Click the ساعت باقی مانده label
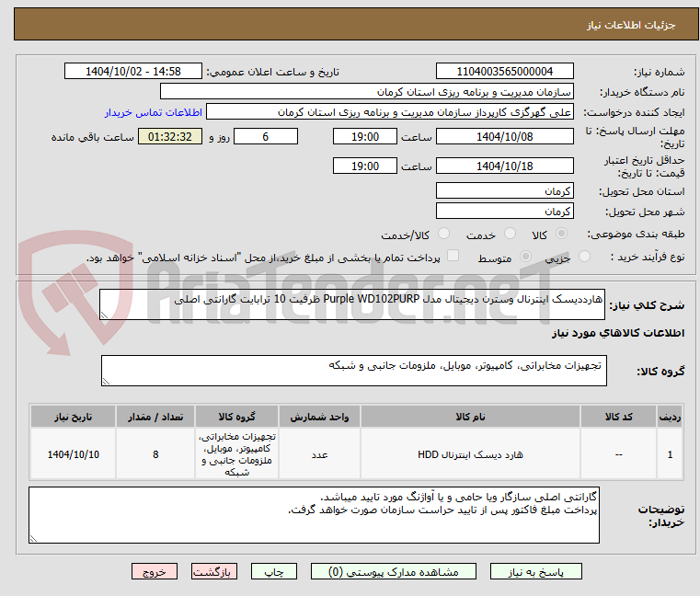 pos(92,137)
